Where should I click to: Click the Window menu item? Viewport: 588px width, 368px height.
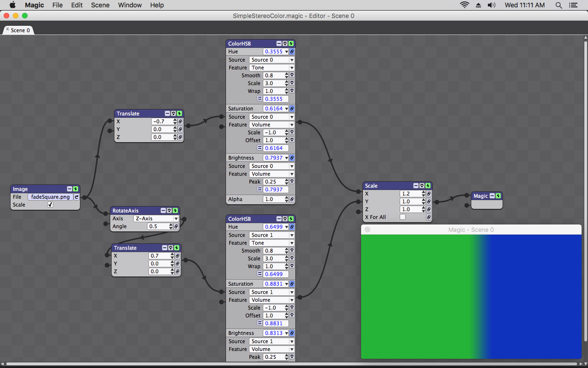point(130,5)
